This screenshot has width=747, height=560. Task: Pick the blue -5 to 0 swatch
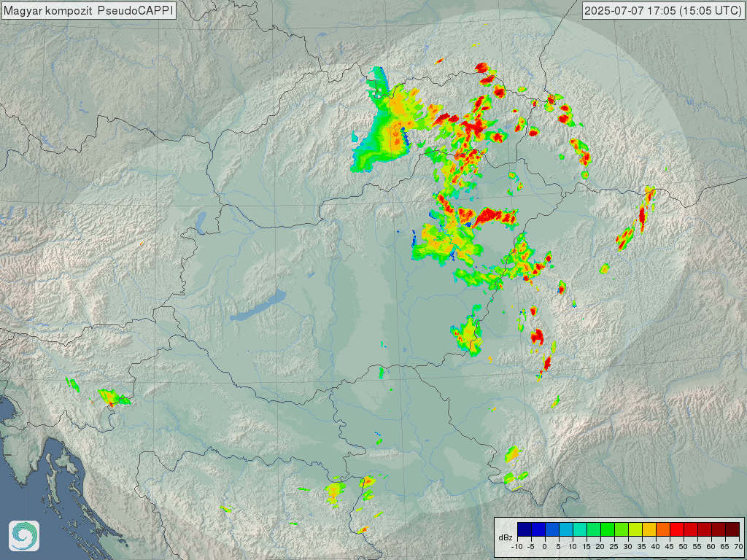pos(538,529)
